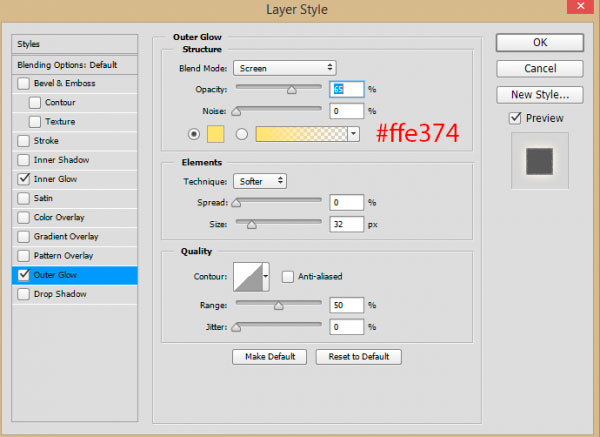Open the Stroke settings row
Viewport: 600px width, 437px height.
(75, 141)
